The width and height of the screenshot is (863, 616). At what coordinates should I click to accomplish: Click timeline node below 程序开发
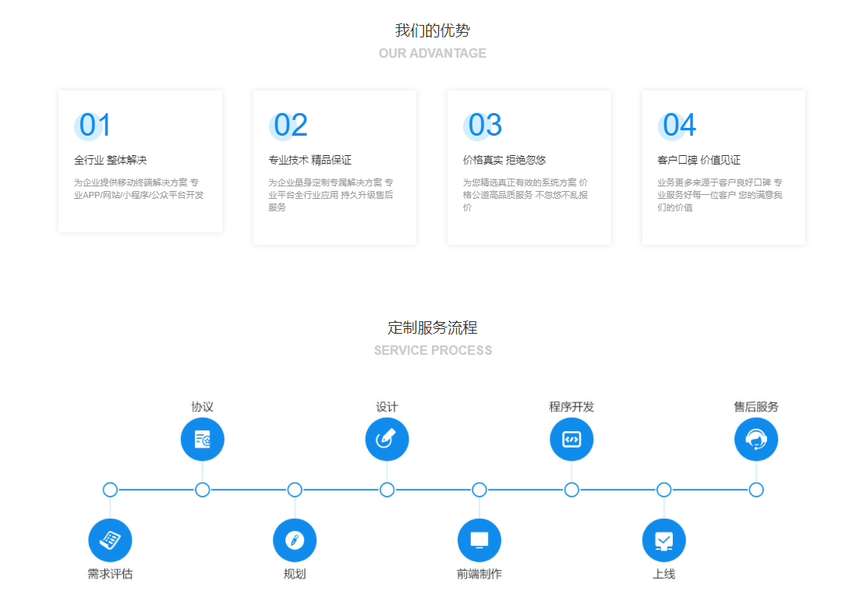pos(571,490)
